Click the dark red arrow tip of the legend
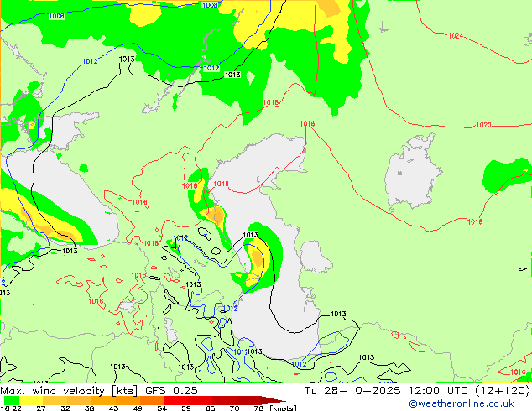Screen dimensions: 532x411 click(x=273, y=401)
